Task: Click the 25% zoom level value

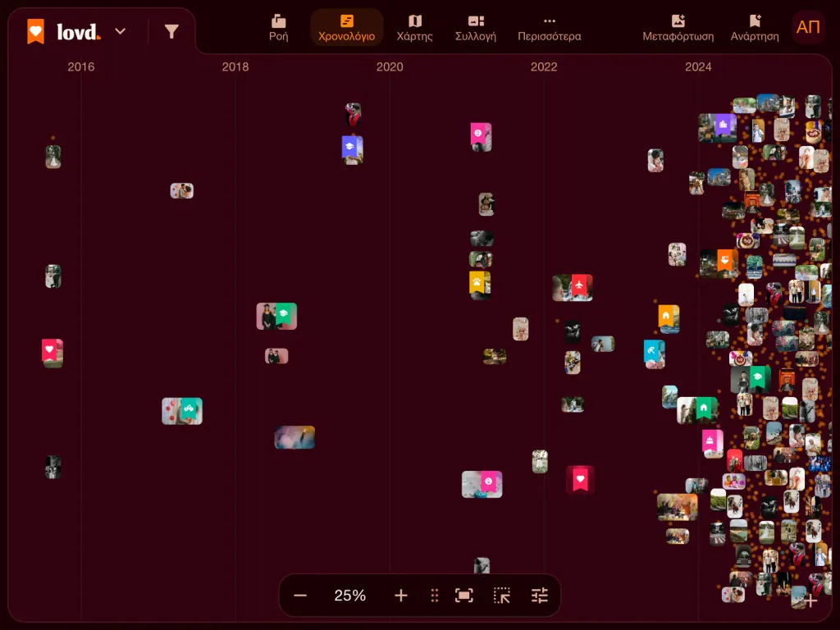Action: (x=349, y=596)
